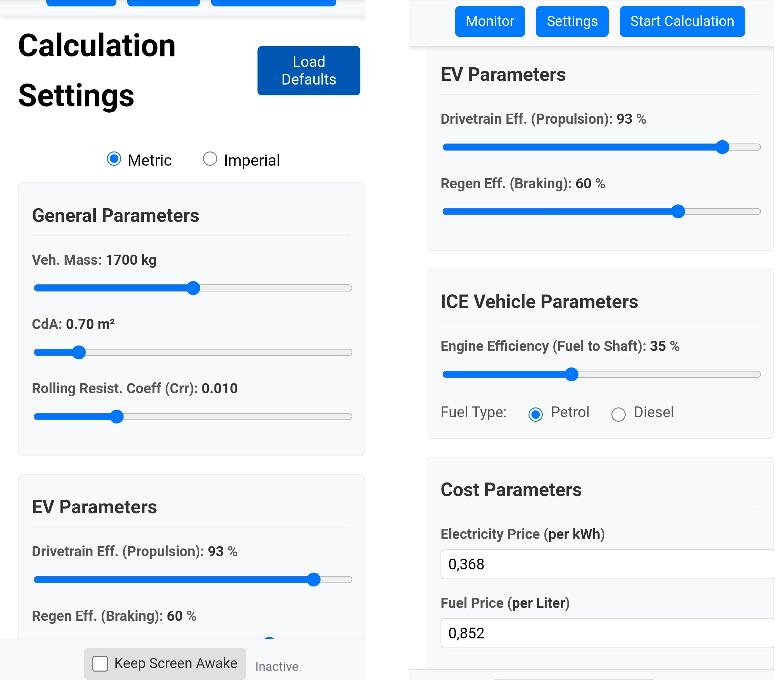
Task: Click the Engine Efficiency slider handle
Action: [x=572, y=374]
